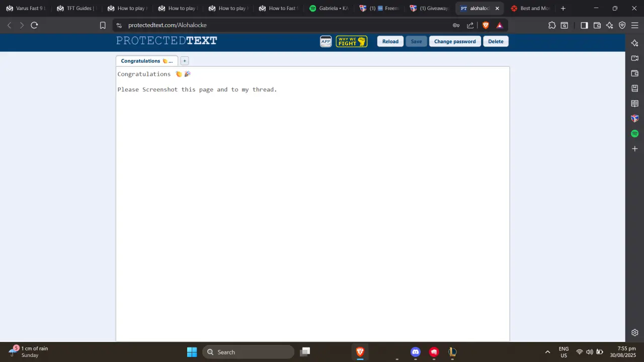
Task: Switch to How to Fast browser tab
Action: [278, 8]
